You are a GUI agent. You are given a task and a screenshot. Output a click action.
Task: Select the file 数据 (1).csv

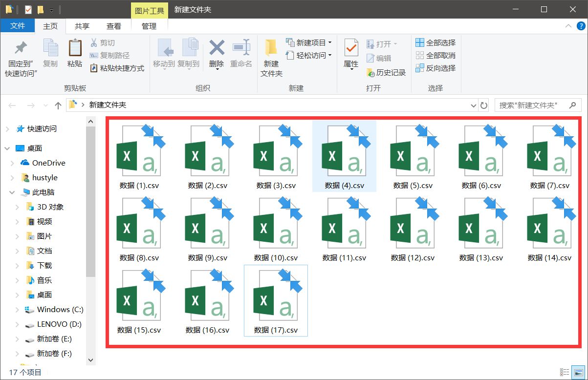coord(139,156)
